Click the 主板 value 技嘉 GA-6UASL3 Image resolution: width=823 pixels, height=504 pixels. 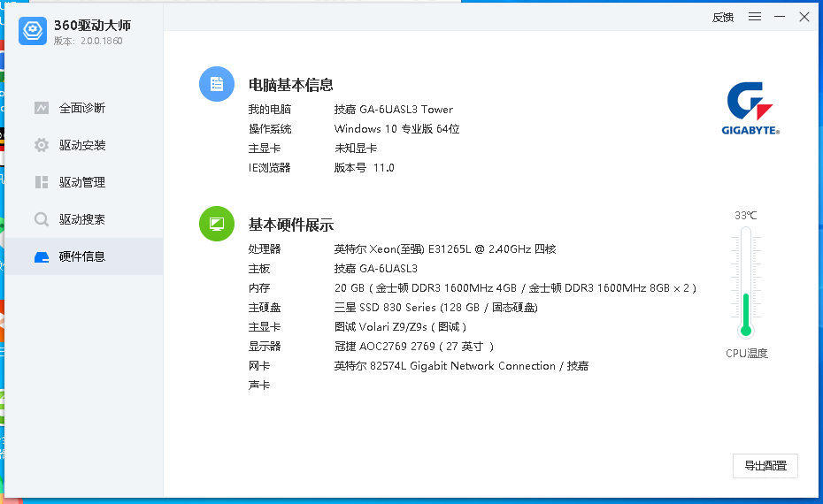click(x=376, y=269)
